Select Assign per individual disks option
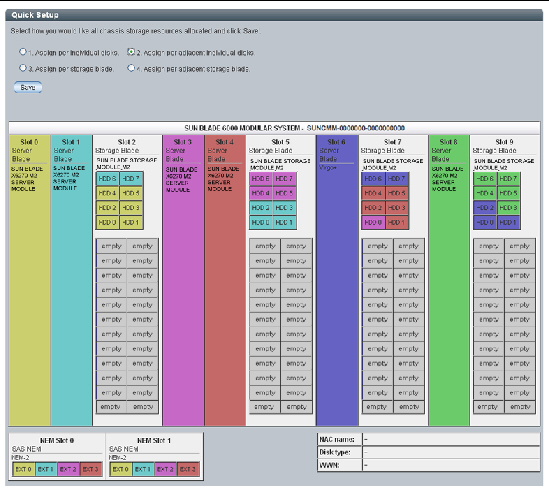The image size is (549, 488). coord(23,52)
